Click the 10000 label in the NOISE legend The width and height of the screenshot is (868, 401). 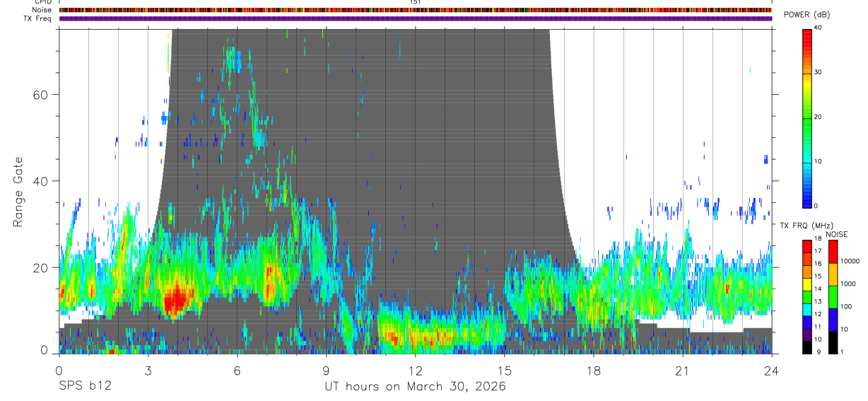click(850, 261)
